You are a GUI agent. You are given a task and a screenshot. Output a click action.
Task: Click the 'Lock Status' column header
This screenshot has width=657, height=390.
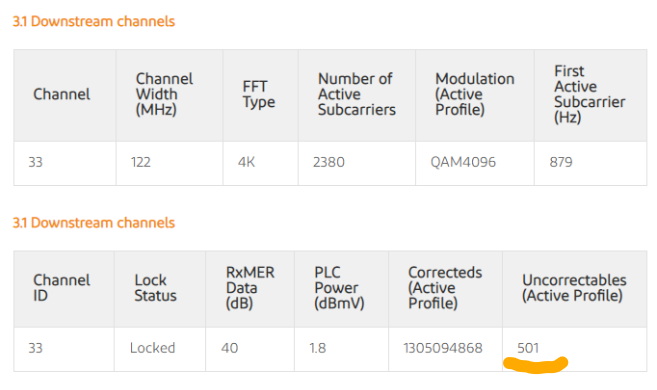click(x=155, y=288)
